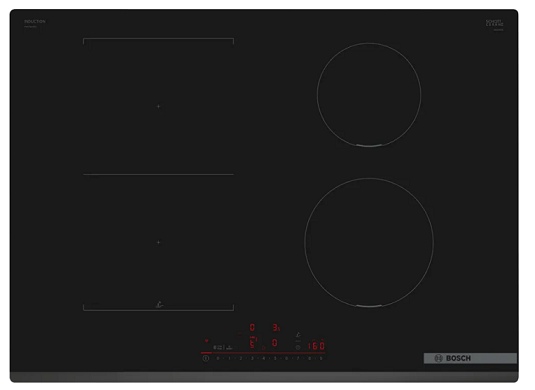535x390 pixels.
Task: Tap the pan symbol at the flex zone's lower edge
Action: click(x=159, y=304)
